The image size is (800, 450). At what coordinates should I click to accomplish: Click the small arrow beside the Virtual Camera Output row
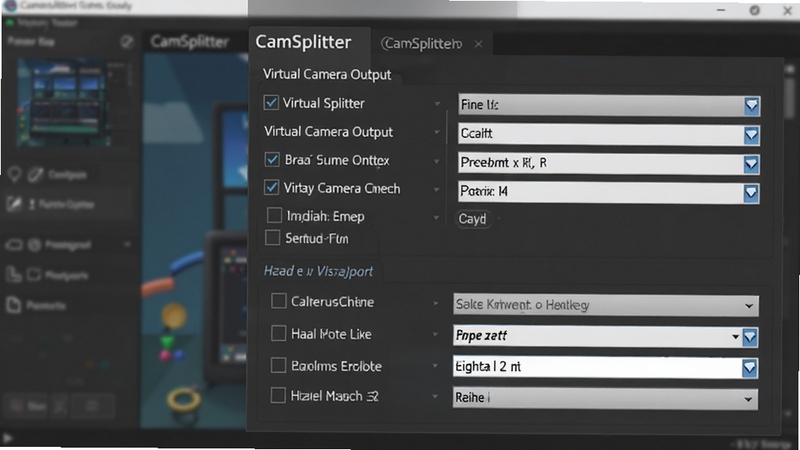coord(437,132)
